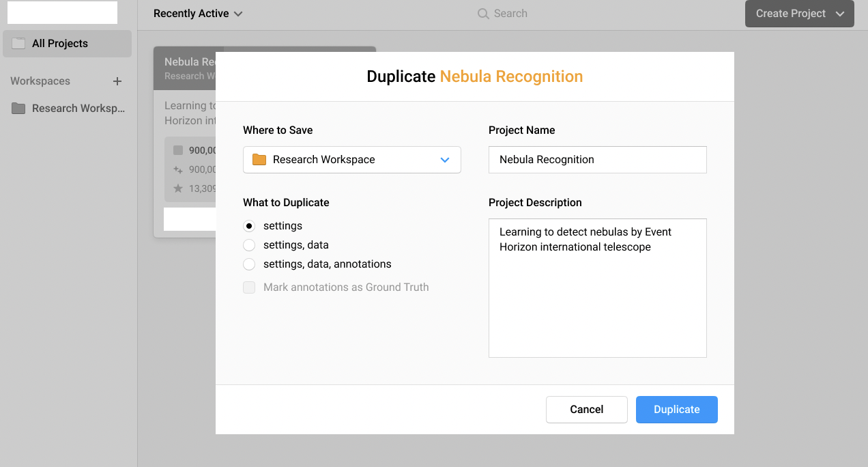Click the plus icon next to Workspaces
This screenshot has width=868, height=467.
pos(117,81)
